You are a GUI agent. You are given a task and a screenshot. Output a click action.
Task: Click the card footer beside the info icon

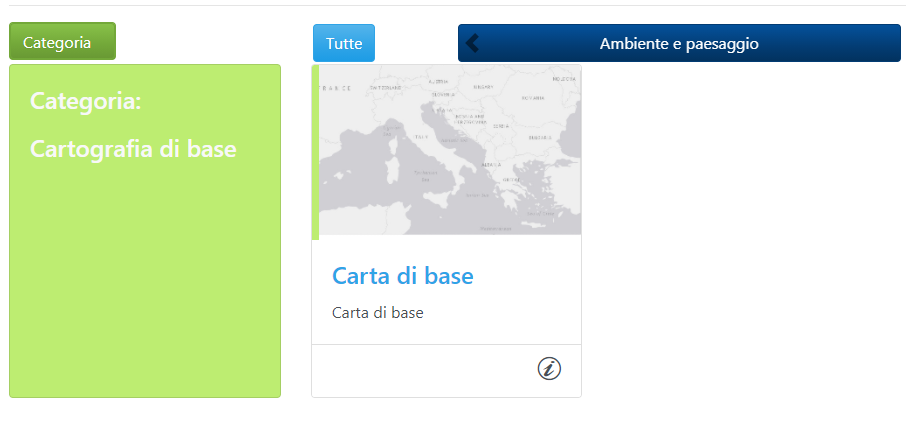click(x=424, y=370)
